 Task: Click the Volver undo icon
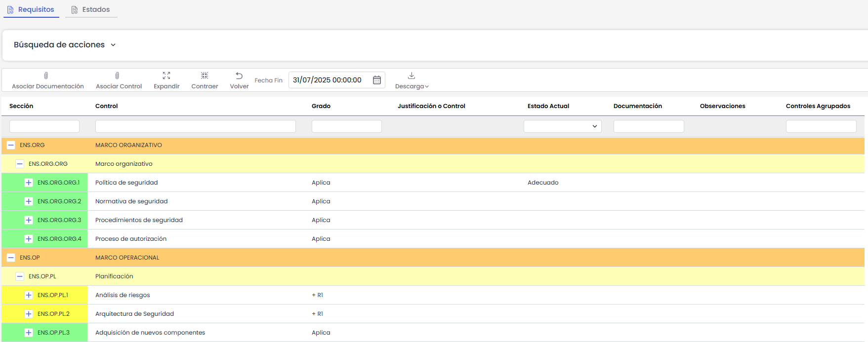[x=239, y=76]
